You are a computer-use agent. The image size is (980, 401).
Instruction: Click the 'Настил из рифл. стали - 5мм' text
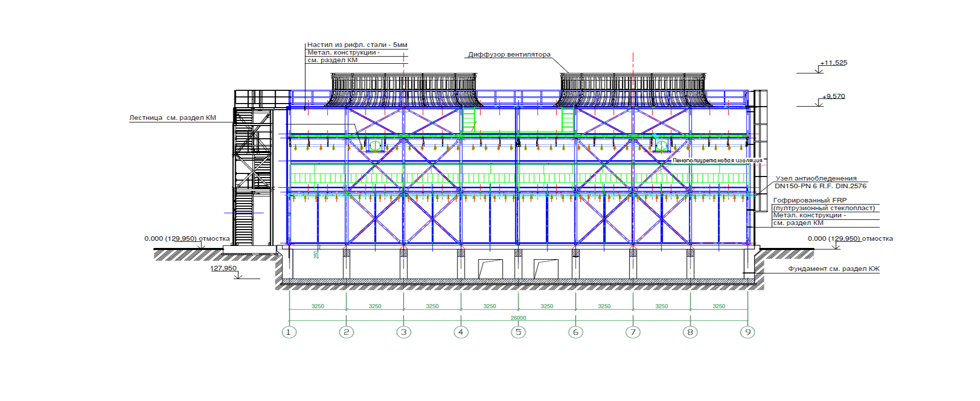tap(357, 45)
